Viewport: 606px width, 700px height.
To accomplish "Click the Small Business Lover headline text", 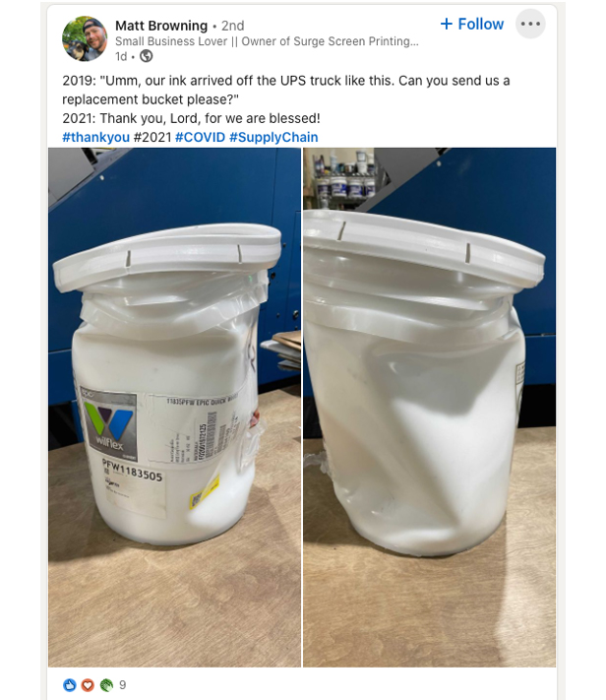I will pyautogui.click(x=267, y=41).
